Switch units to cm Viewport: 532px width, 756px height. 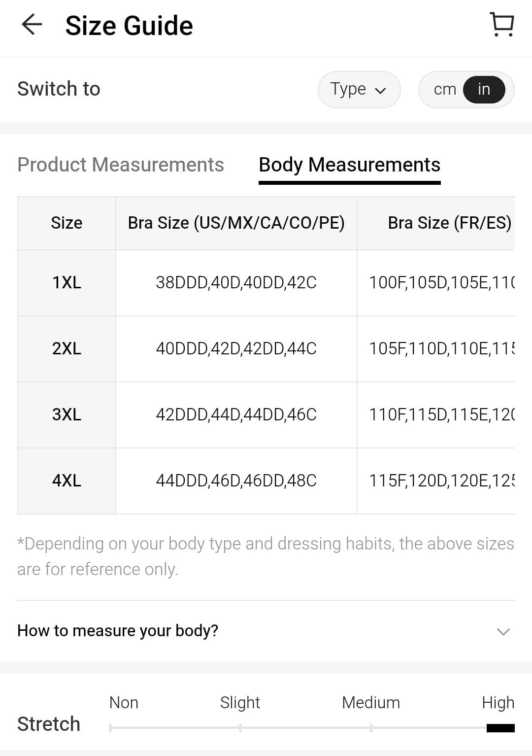445,89
